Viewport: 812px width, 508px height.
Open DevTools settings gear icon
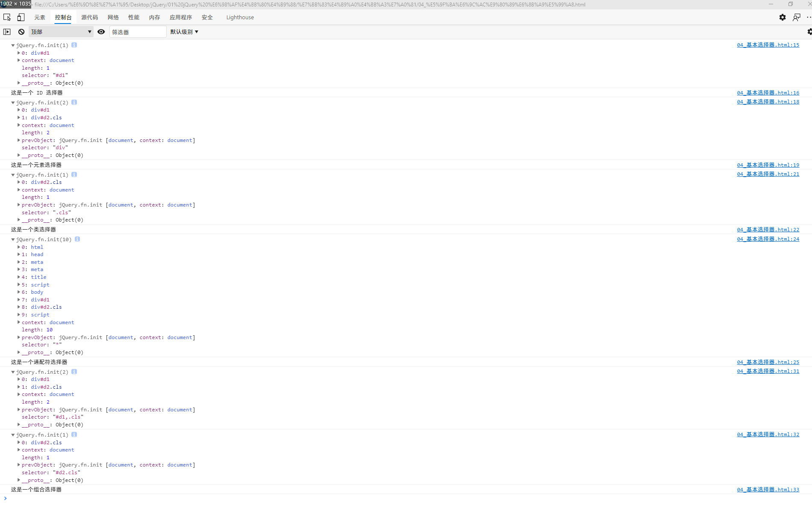(x=783, y=17)
